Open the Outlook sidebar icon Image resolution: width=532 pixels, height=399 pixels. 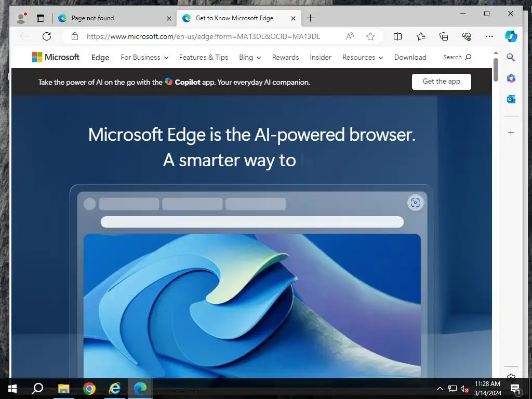pyautogui.click(x=511, y=99)
